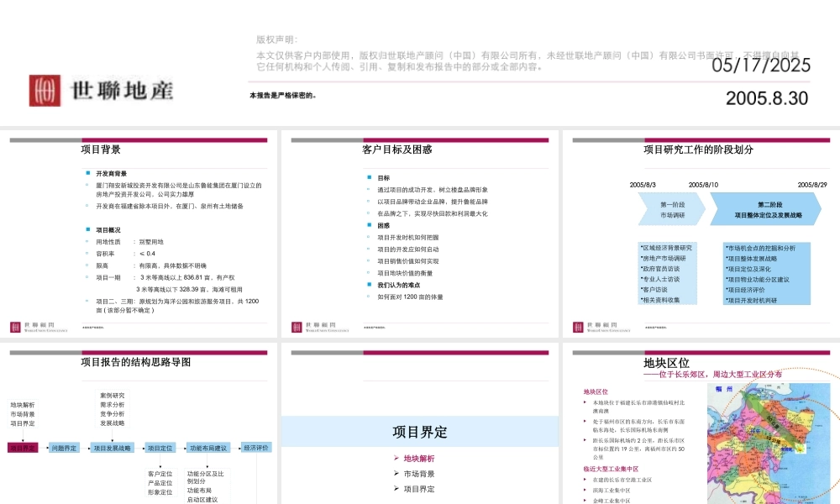The height and width of the screenshot is (504, 840).
Task: Click the 市场机会点的挖掘和分析 task list box
Action: tap(767, 274)
